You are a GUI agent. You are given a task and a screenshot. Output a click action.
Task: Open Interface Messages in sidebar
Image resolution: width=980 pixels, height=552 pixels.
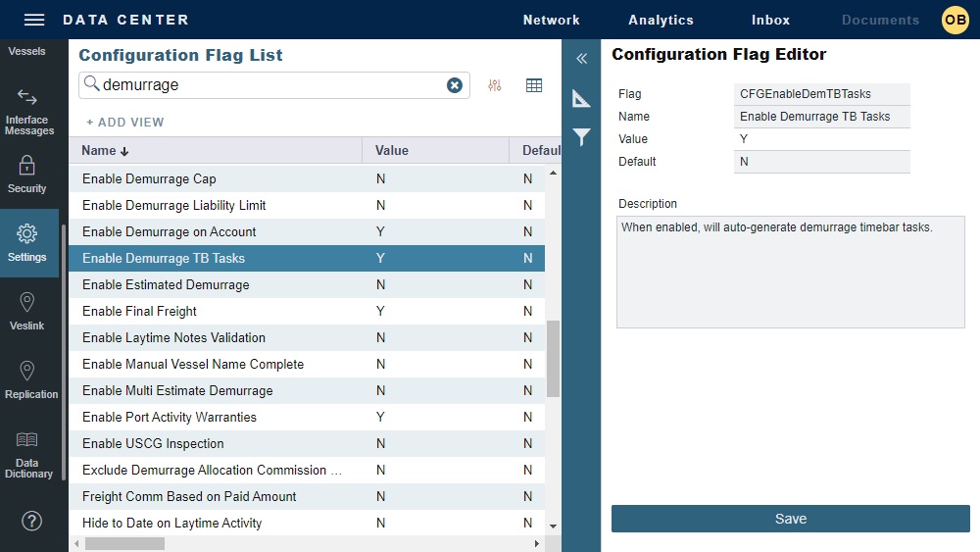pyautogui.click(x=28, y=111)
